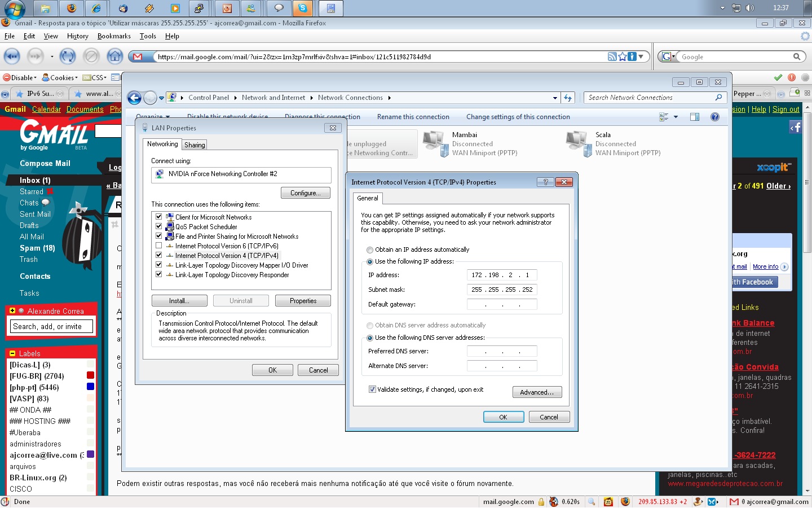This screenshot has height=508, width=812.
Task: Change the view in the Network Connections toolbar
Action: [664, 117]
